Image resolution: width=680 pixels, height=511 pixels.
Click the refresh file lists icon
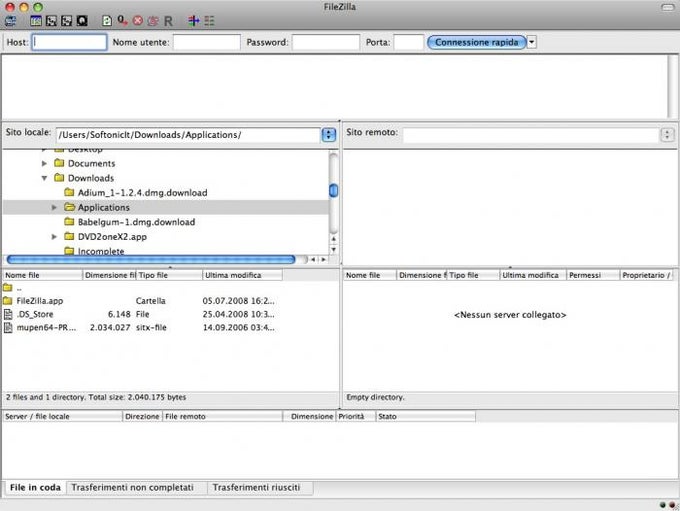pyautogui.click(x=107, y=21)
